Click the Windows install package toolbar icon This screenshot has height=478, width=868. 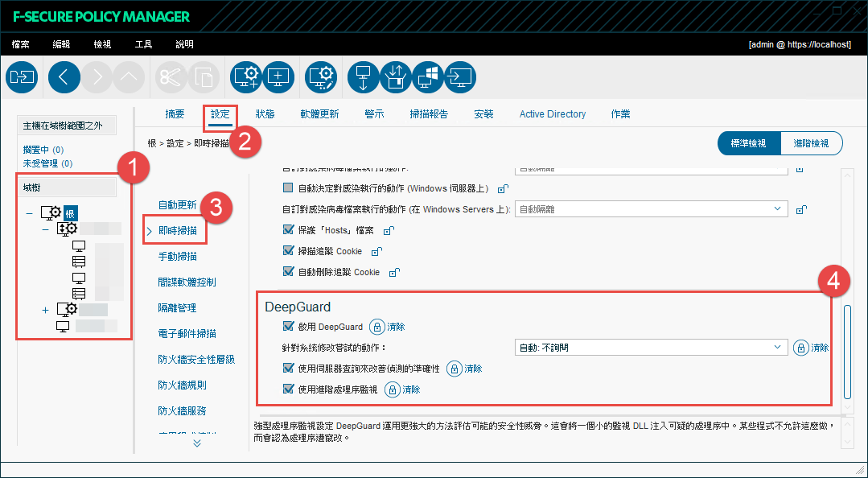(x=428, y=77)
